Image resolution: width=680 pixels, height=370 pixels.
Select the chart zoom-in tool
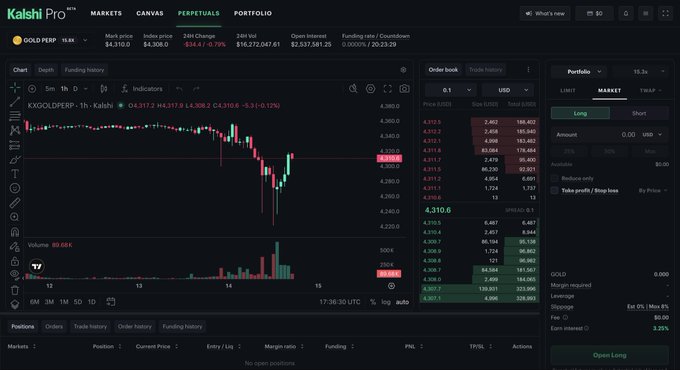coord(15,217)
